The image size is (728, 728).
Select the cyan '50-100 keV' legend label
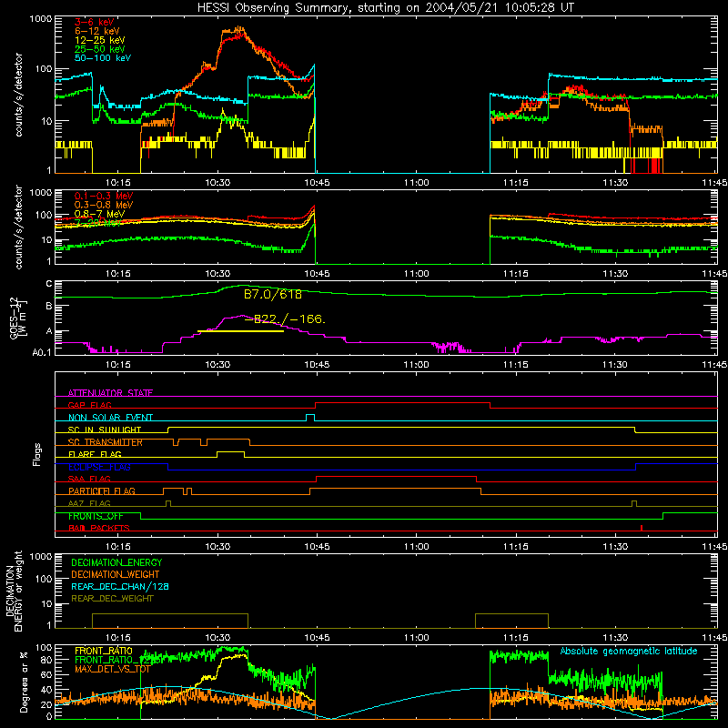click(103, 58)
